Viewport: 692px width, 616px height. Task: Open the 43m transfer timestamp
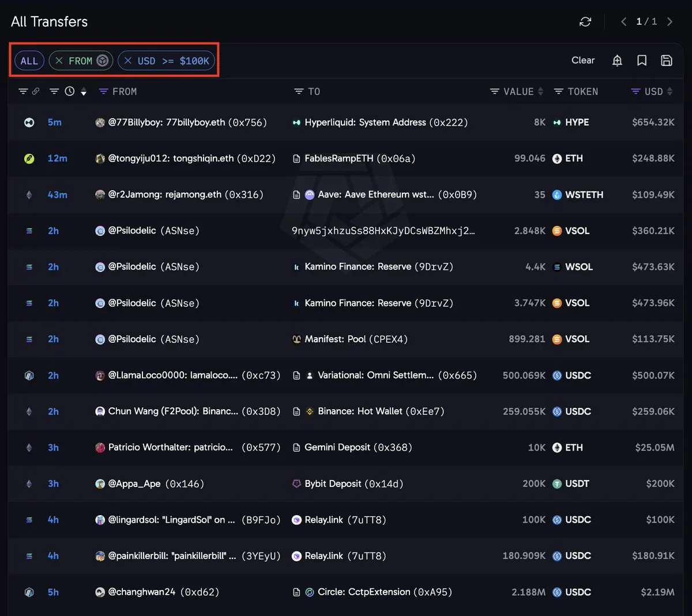tap(57, 195)
